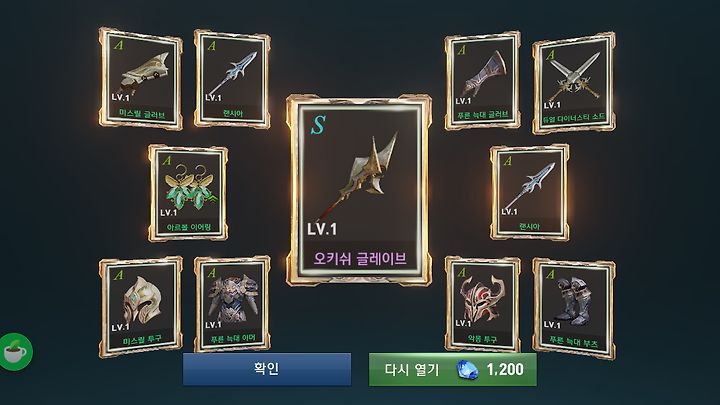720x405 pixels.
Task: Select the 미스릴 글러브 gauntlet card
Action: [x=141, y=79]
